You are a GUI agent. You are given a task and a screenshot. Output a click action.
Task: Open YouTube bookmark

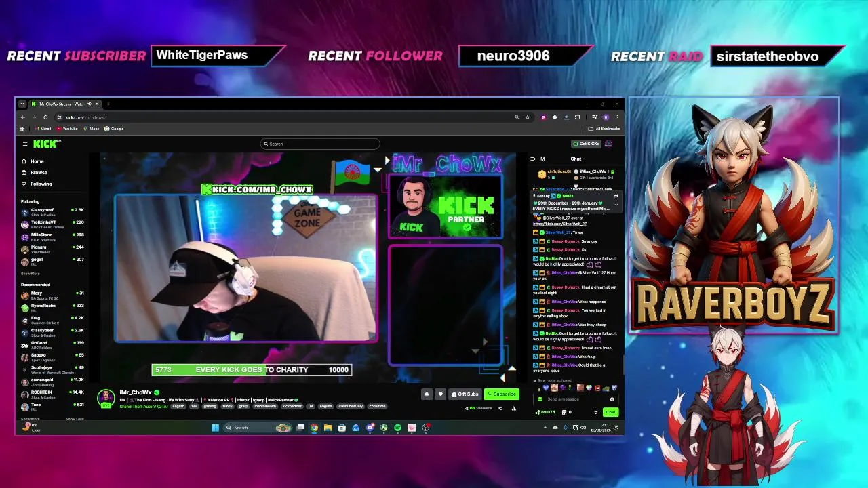[x=67, y=129]
